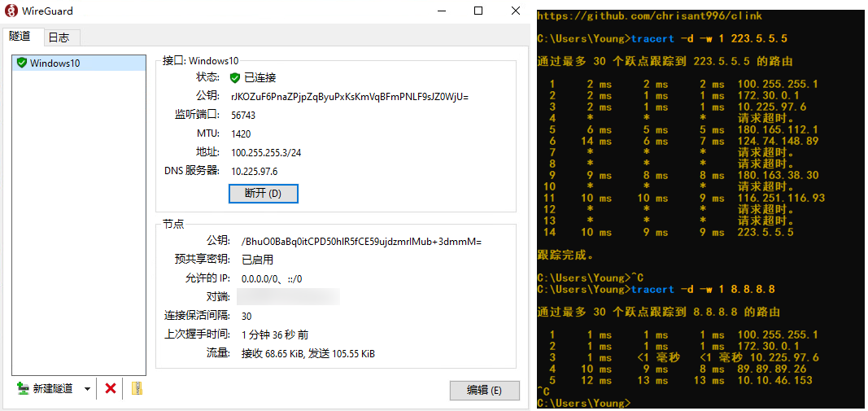The image size is (868, 411).
Task: Click the new tunnel green icon
Action: click(23, 388)
